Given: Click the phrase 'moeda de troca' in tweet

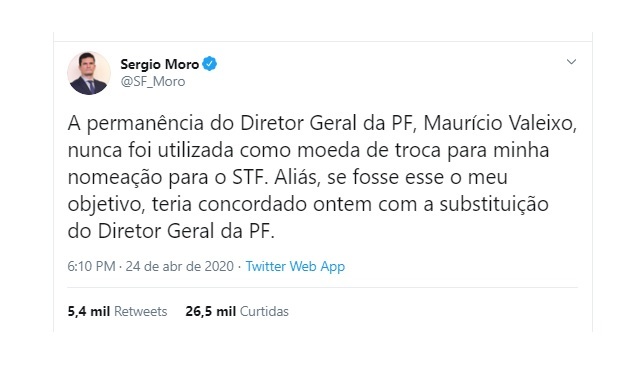Looking at the screenshot, I should [x=369, y=150].
